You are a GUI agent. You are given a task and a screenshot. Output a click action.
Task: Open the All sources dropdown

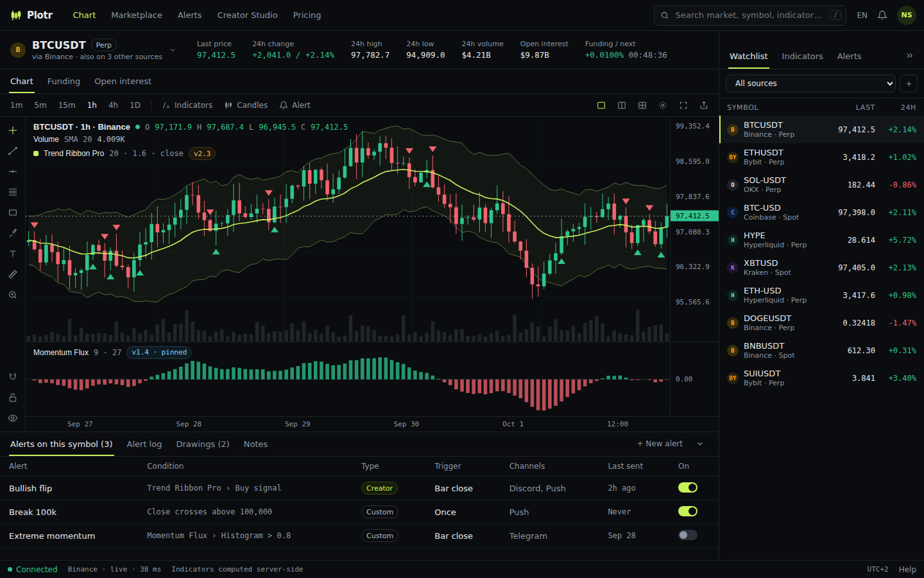click(811, 83)
